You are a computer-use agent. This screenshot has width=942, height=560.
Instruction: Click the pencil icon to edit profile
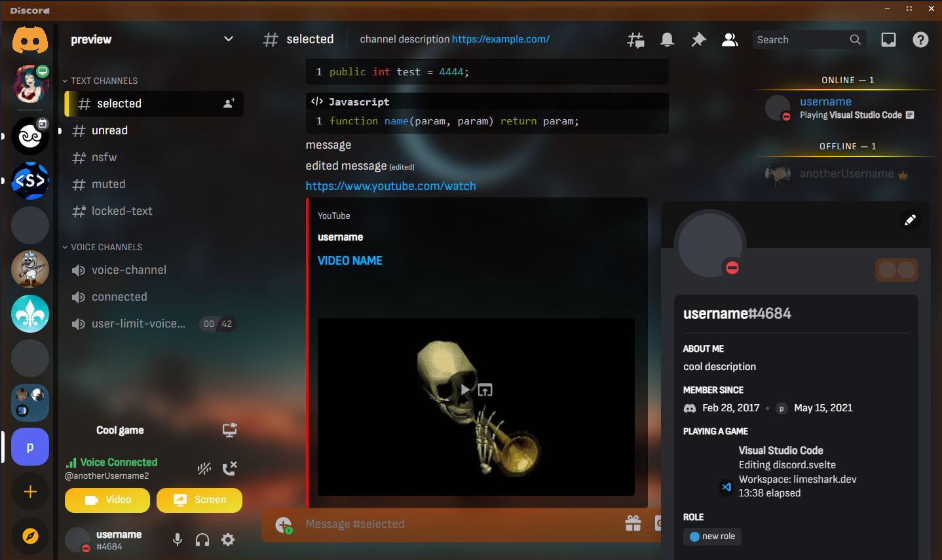(x=910, y=220)
